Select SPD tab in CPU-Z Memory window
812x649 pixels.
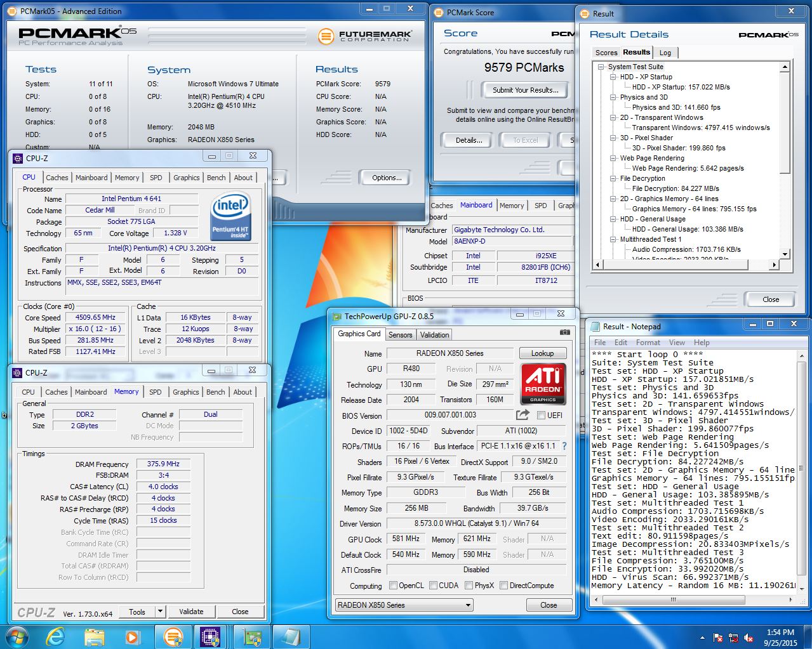coord(155,392)
